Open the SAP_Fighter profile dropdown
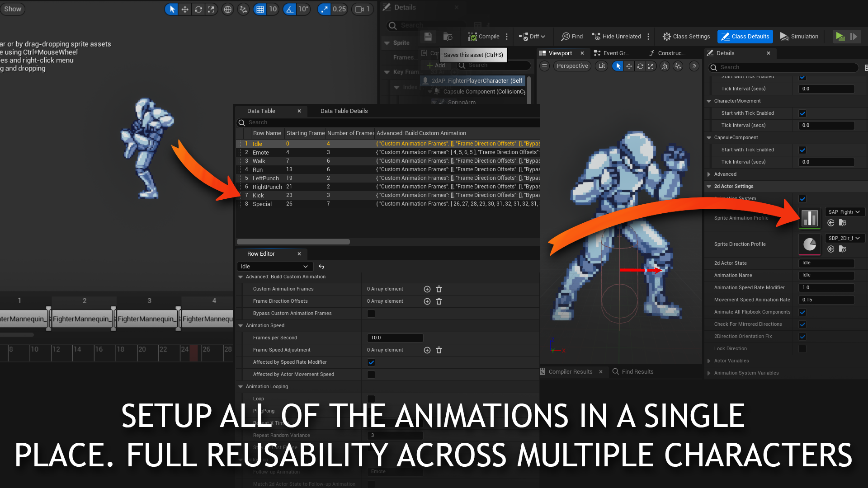Screen dimensions: 868x488 pos(844,211)
